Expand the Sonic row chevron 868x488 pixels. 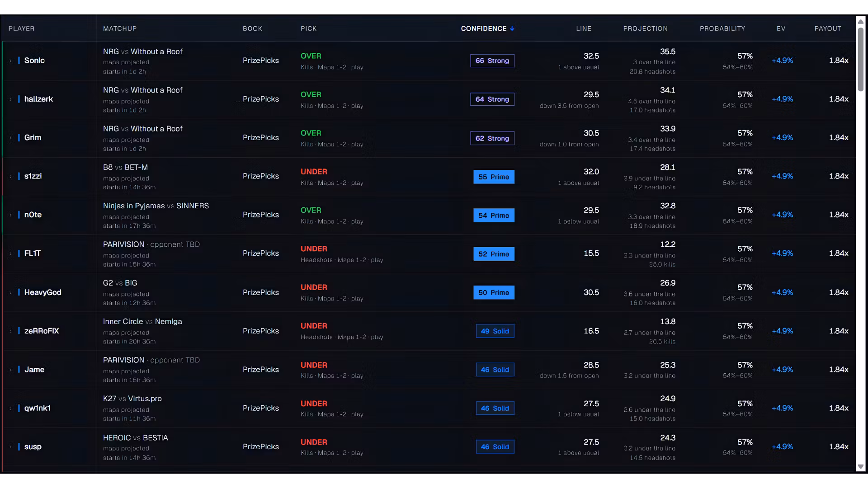10,61
